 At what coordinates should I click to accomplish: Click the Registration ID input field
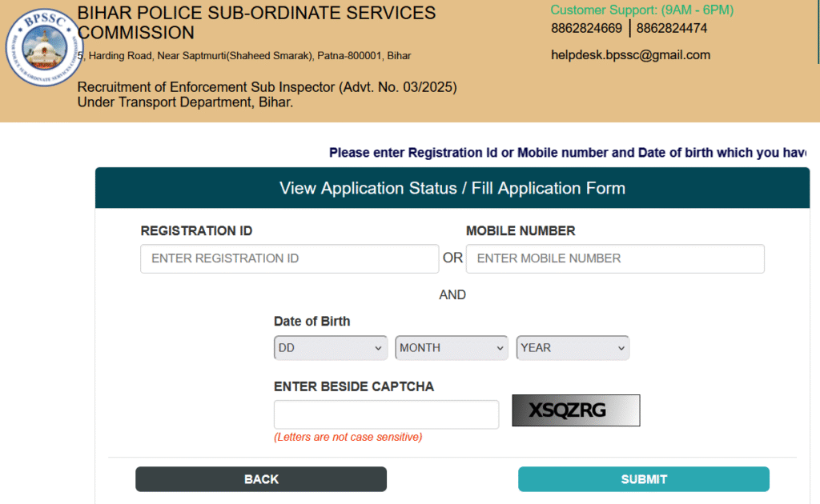click(289, 258)
